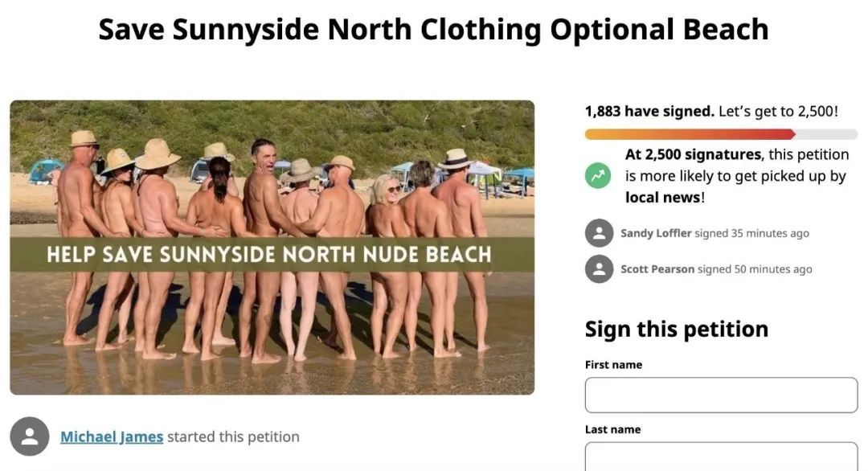Click Scott Pearson's avatar icon
The height and width of the screenshot is (471, 868).
point(599,269)
